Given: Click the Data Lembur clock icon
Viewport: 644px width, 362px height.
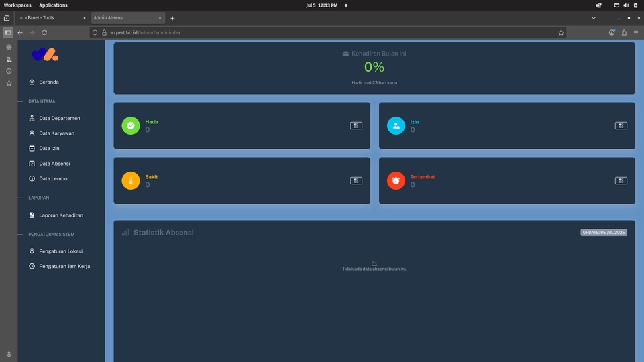Looking at the screenshot, I should click(x=32, y=178).
